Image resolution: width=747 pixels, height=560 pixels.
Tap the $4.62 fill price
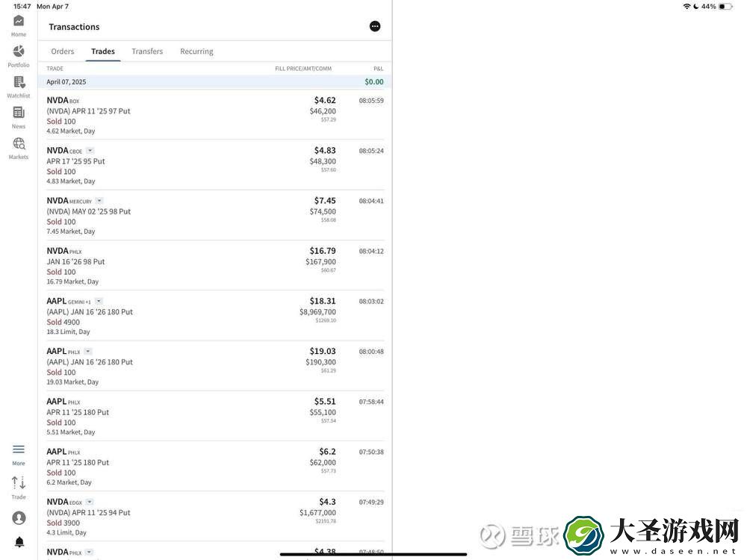click(325, 100)
